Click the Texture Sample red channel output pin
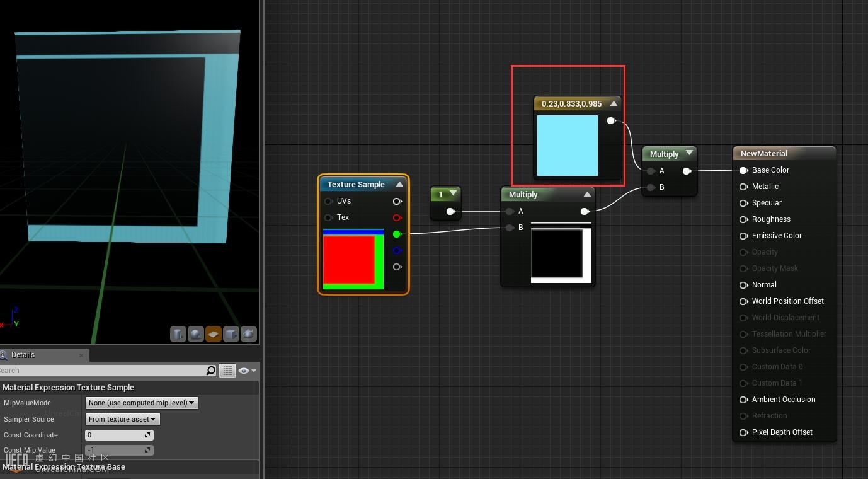868x479 pixels. coord(397,217)
